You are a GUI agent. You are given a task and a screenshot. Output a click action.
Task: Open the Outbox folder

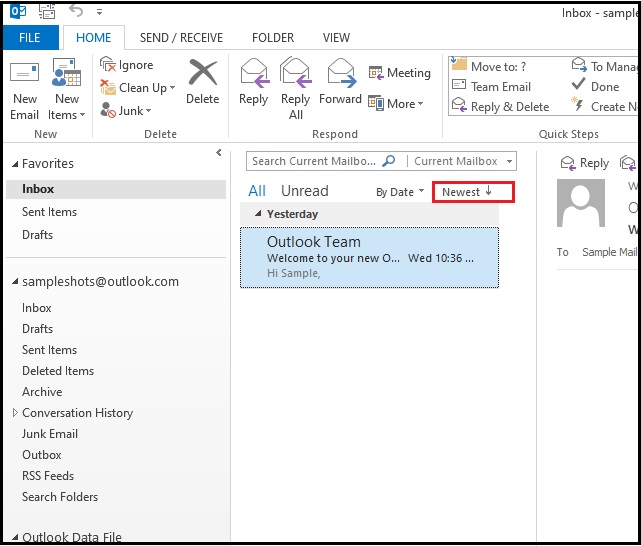coord(42,454)
